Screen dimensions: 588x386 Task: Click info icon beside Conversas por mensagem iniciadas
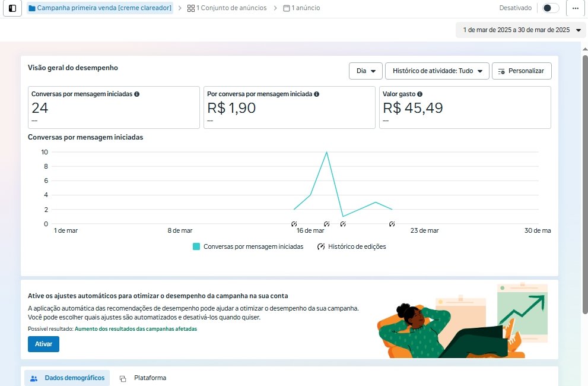tap(137, 94)
